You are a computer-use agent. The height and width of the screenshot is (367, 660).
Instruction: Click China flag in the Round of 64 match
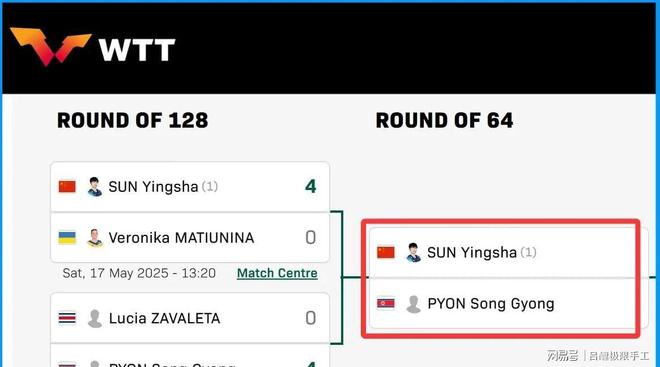point(386,253)
